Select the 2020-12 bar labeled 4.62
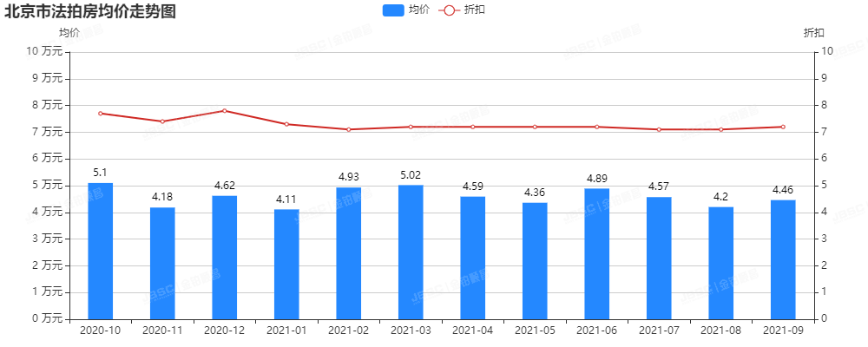Image resolution: width=868 pixels, height=347 pixels. (224, 258)
